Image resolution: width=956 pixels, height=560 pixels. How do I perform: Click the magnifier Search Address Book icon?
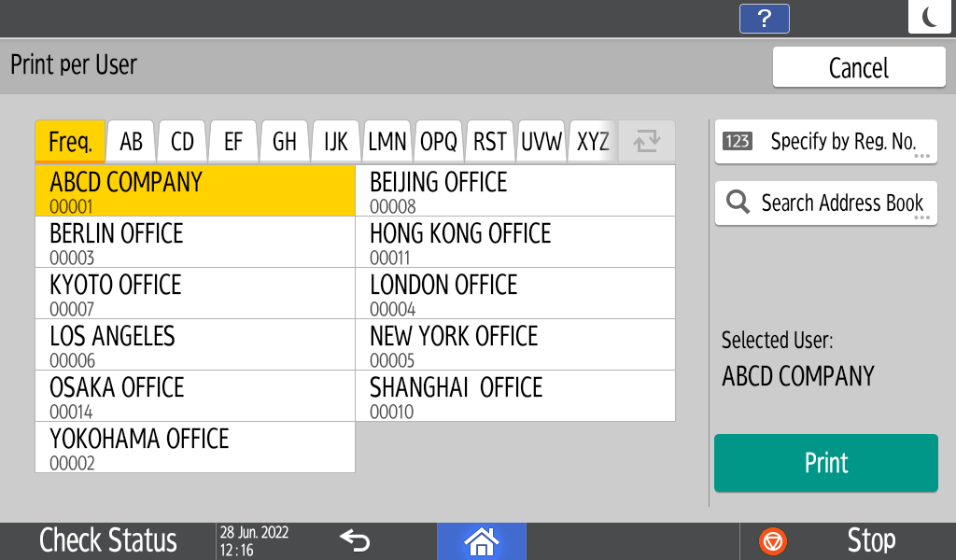738,203
